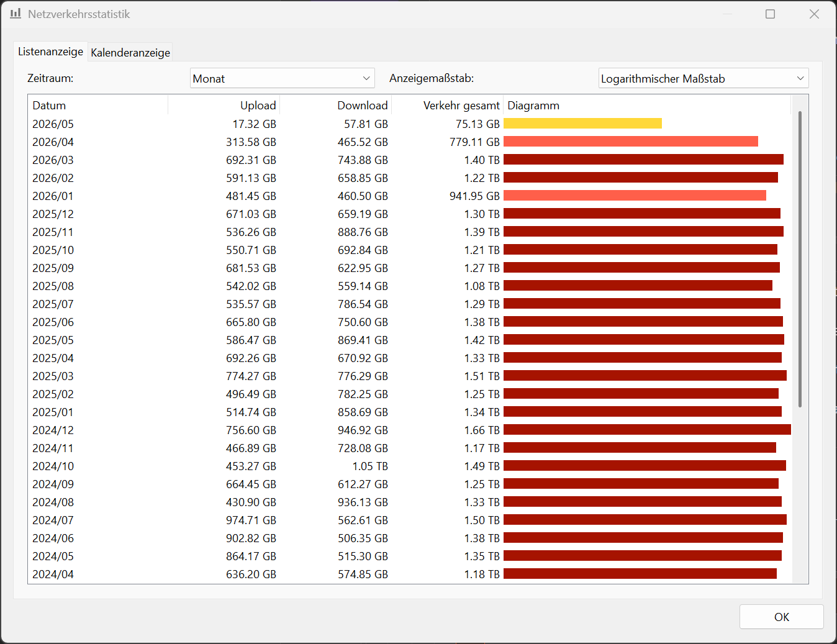This screenshot has height=644, width=837.
Task: Click upload value 664.45 GB
Action: tap(251, 484)
